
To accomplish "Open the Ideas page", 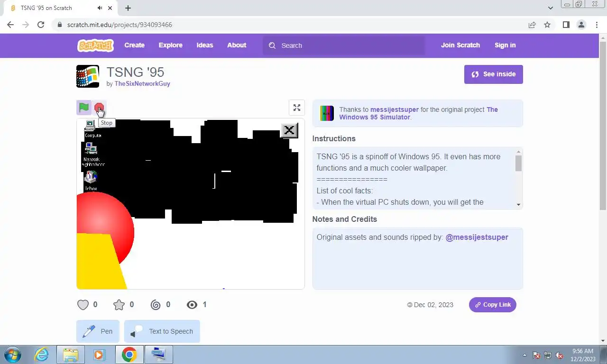I will (x=205, y=45).
